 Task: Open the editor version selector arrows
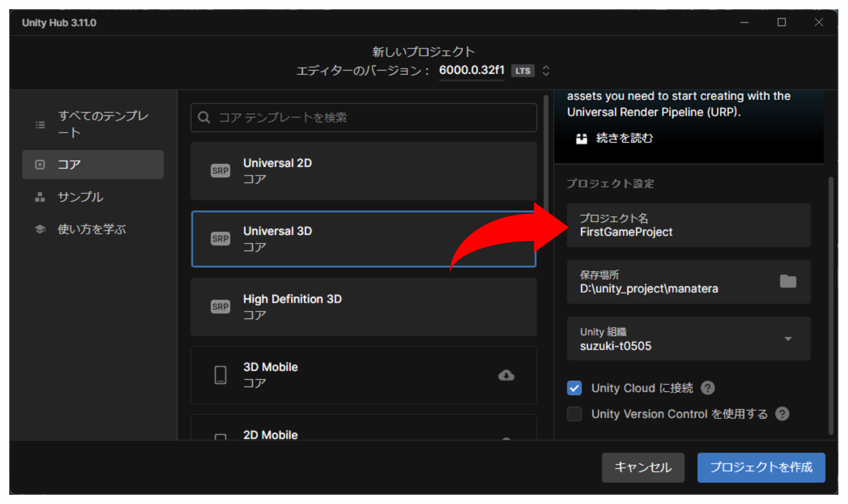click(546, 71)
